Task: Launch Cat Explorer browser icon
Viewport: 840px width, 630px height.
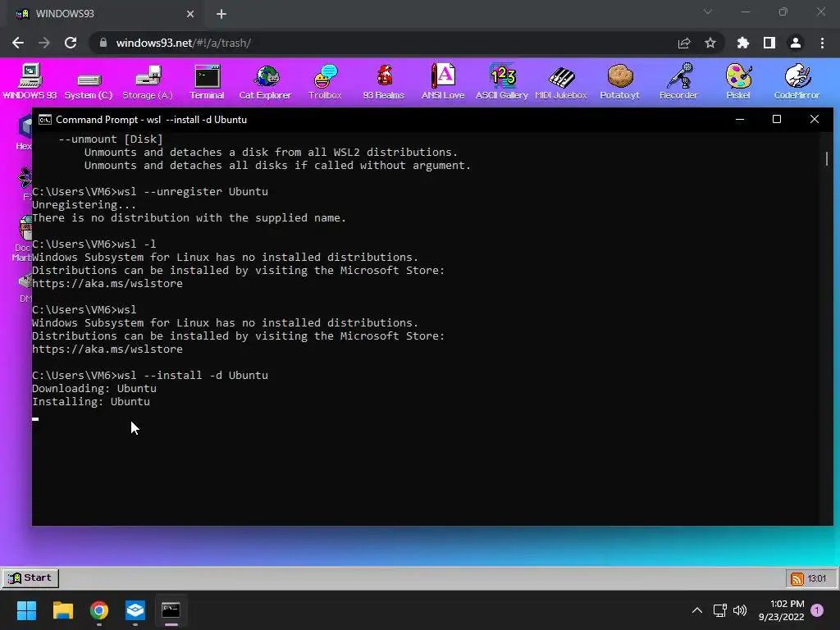Action: (x=266, y=81)
